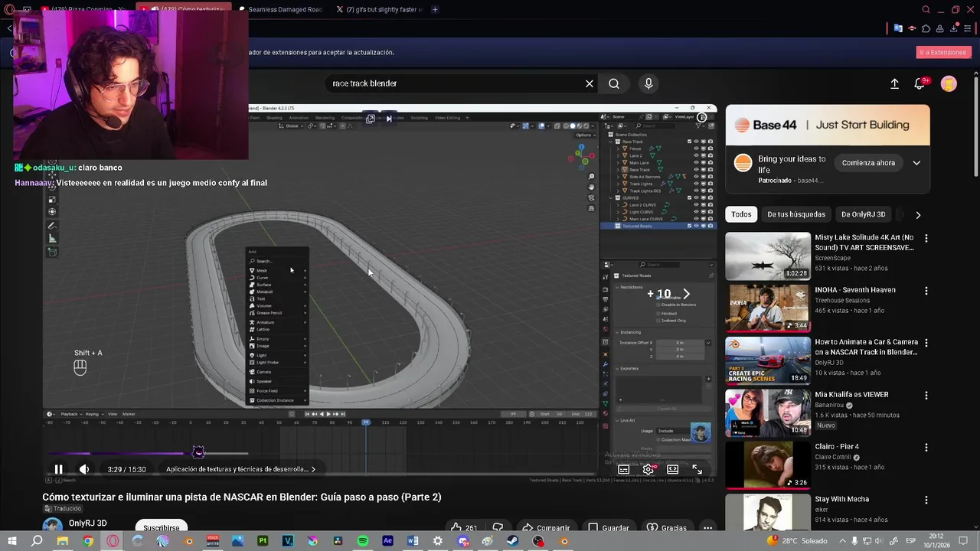
Task: Click the 'Guardar' save button
Action: click(x=609, y=527)
